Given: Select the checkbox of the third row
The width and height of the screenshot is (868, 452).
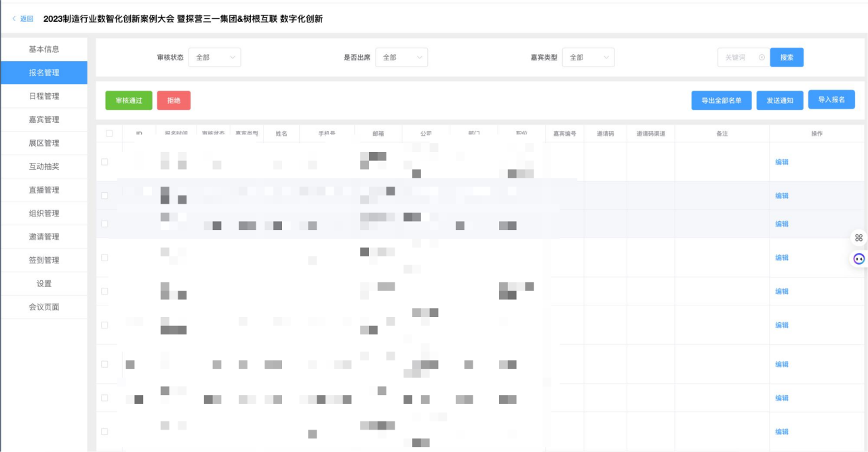Looking at the screenshot, I should 104,224.
